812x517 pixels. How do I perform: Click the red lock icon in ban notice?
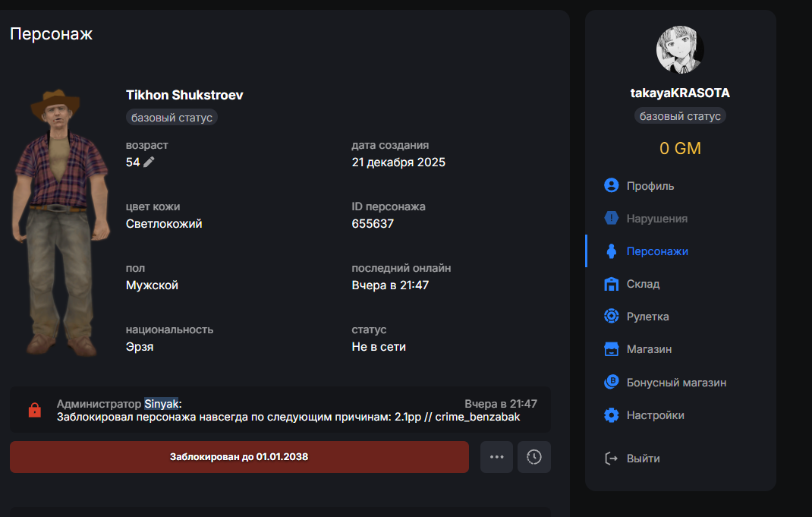click(34, 410)
